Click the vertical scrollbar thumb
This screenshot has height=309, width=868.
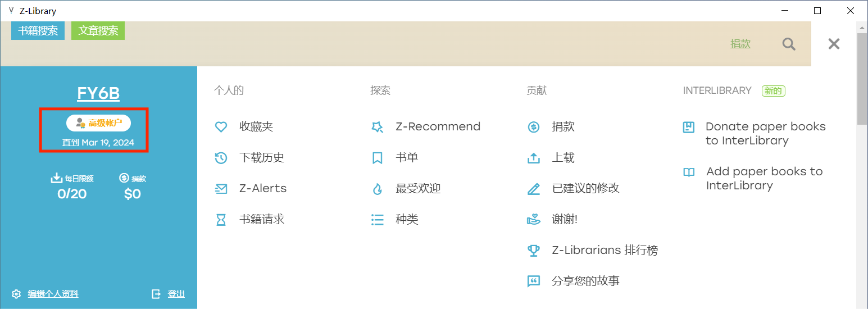pyautogui.click(x=862, y=79)
